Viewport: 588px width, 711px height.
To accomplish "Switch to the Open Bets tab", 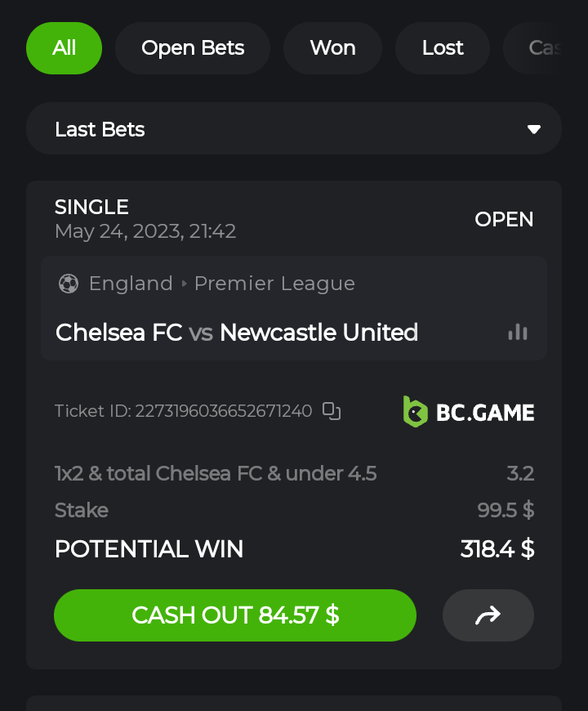I will [193, 48].
